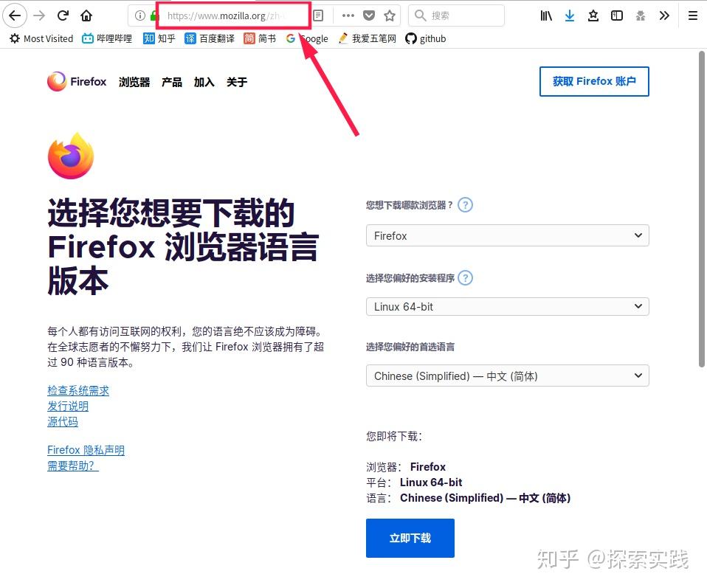Focus the 搜索 search box
Viewport: 707px width, 588px height.
pyautogui.click(x=456, y=15)
